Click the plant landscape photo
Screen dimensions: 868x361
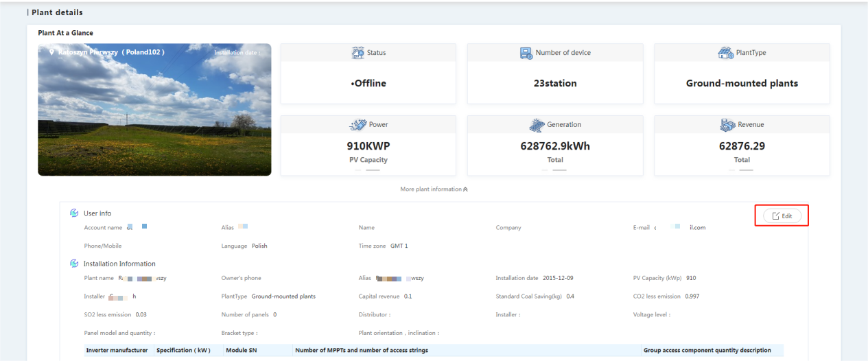pyautogui.click(x=154, y=110)
